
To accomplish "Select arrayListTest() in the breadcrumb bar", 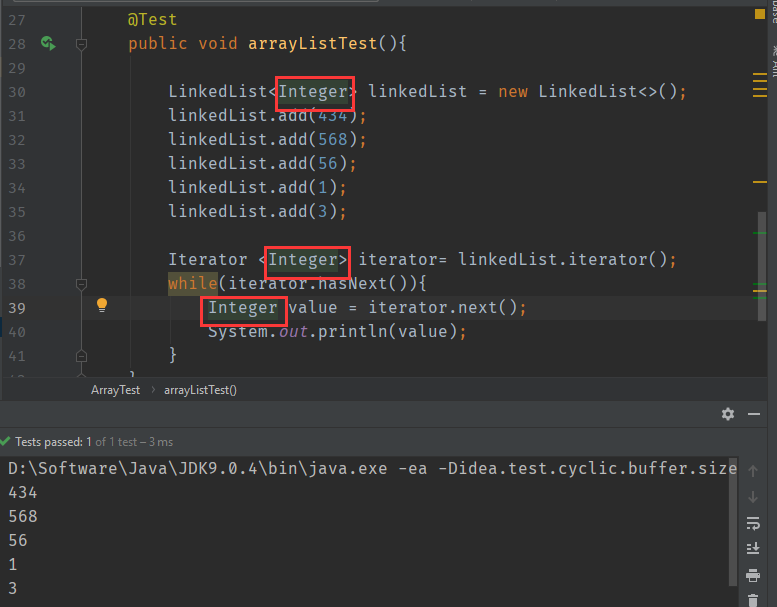I will (200, 390).
